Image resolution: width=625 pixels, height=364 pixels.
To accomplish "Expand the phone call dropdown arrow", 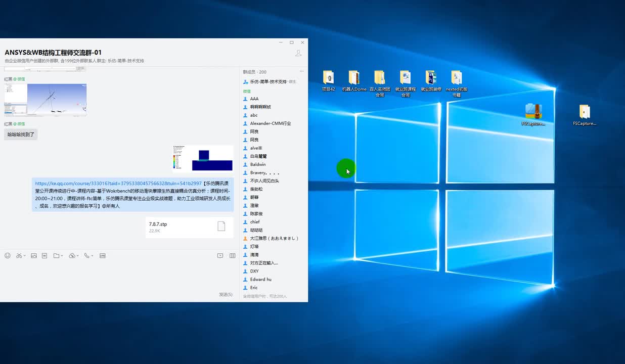I will (93, 256).
